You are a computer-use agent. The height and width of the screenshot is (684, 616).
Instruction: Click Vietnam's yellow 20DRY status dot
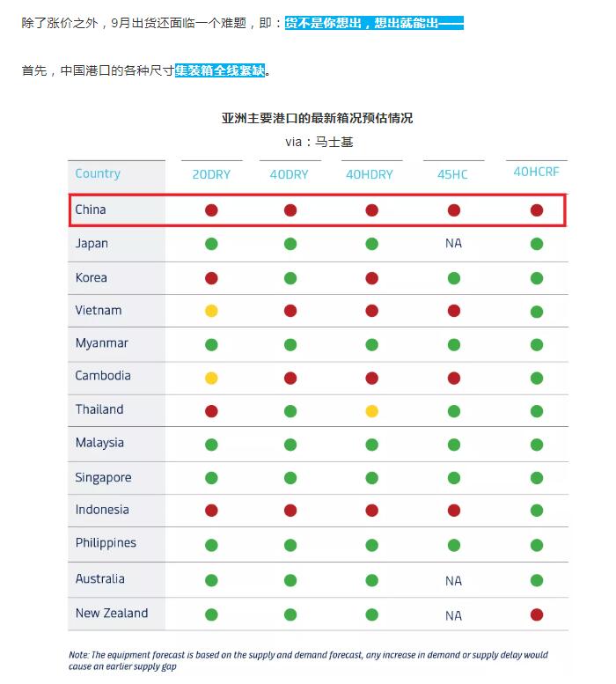pyautogui.click(x=211, y=311)
